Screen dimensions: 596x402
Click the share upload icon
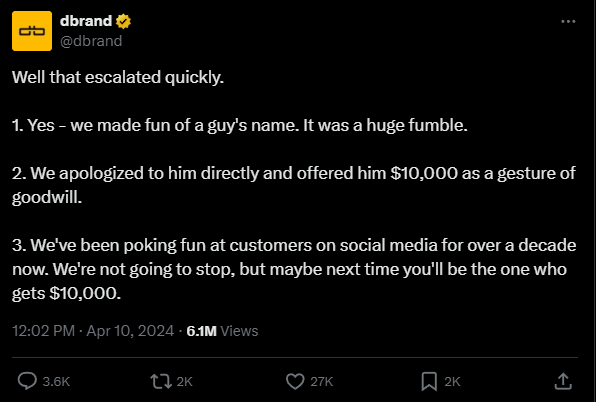tap(563, 381)
